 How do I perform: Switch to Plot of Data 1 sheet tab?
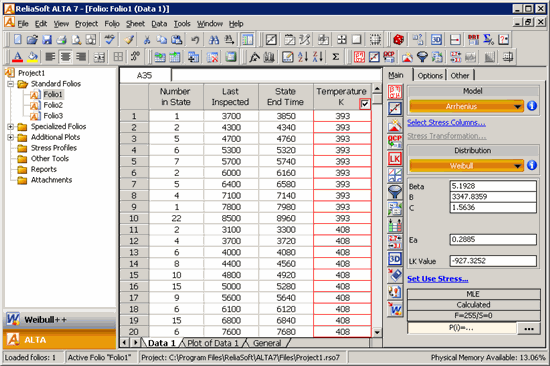point(213,343)
